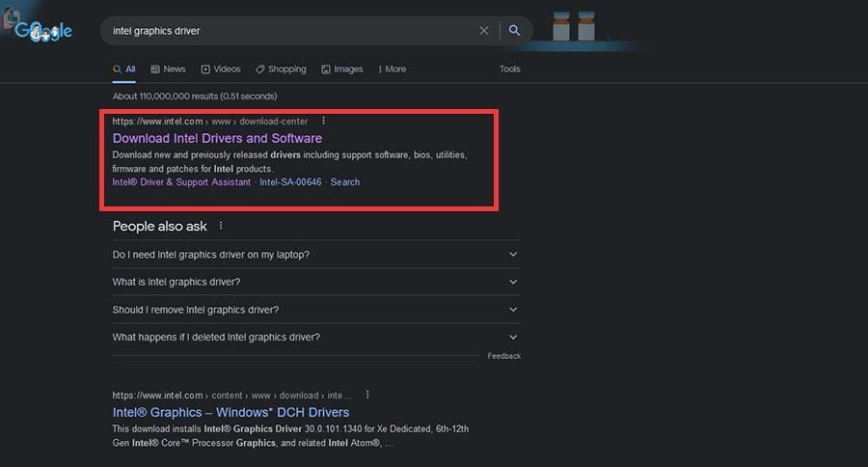Switch to the News tab

pos(168,69)
